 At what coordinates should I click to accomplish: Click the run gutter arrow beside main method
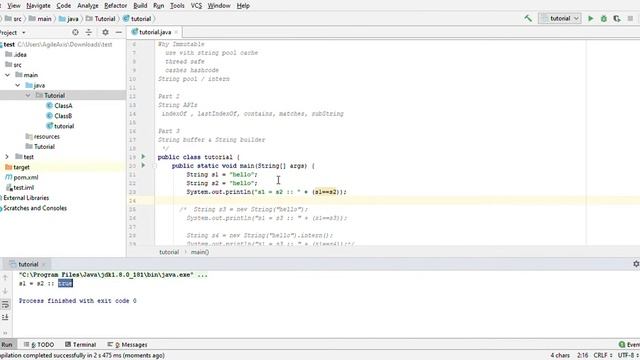[143, 165]
